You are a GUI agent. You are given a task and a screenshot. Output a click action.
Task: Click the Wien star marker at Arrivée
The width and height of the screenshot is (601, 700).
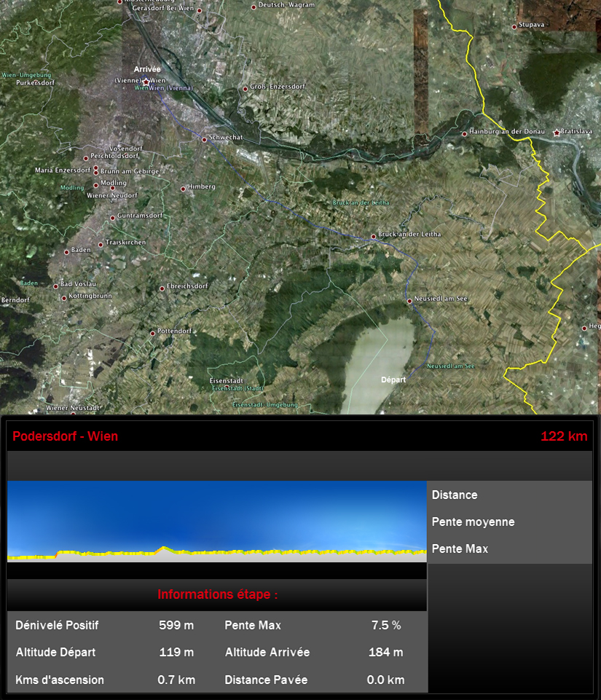pos(146,82)
